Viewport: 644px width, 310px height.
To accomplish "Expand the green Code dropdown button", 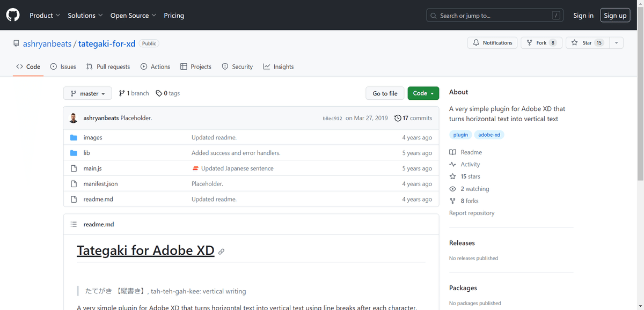I will pos(423,93).
